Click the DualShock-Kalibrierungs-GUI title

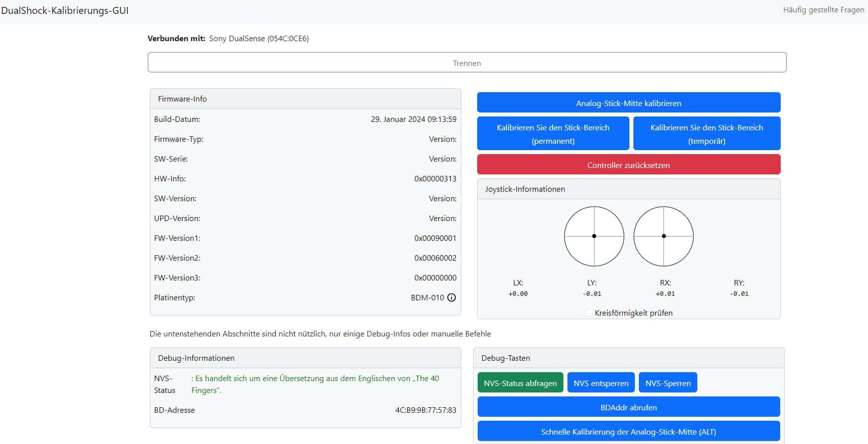coord(65,10)
